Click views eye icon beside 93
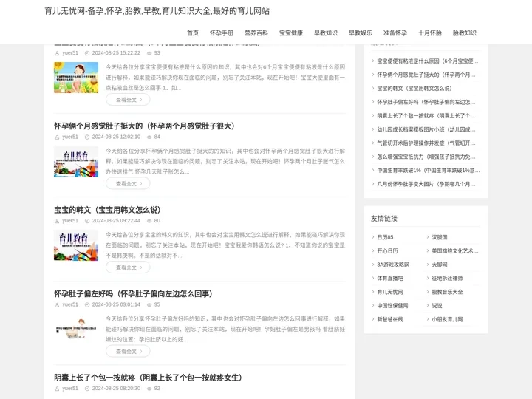 coord(149,53)
